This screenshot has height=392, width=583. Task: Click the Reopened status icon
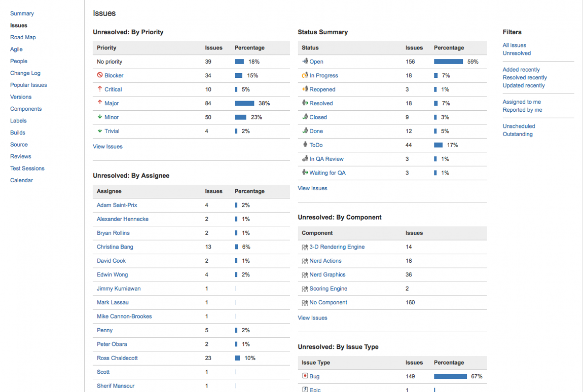(305, 89)
